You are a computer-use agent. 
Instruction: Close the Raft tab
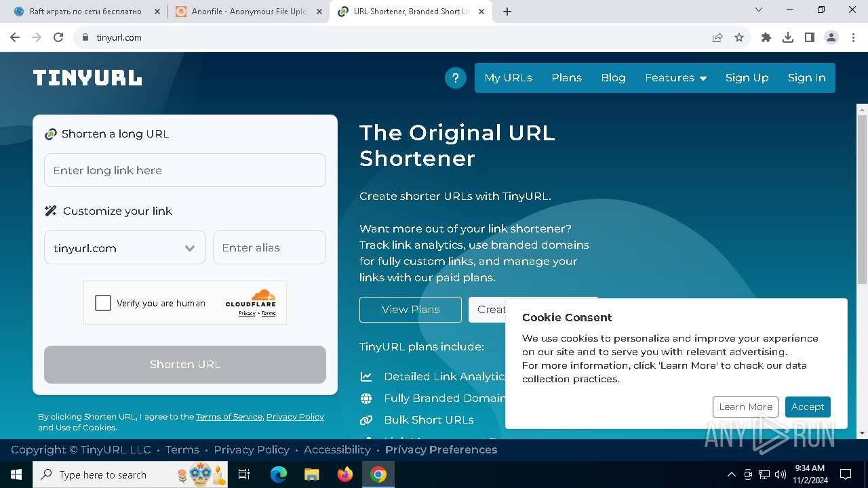pyautogui.click(x=157, y=12)
